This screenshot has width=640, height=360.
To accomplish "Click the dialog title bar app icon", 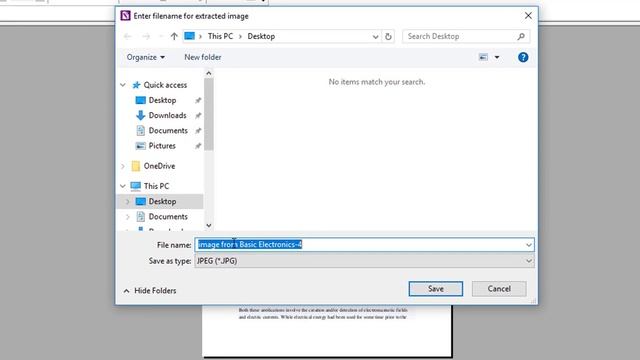I will [125, 16].
